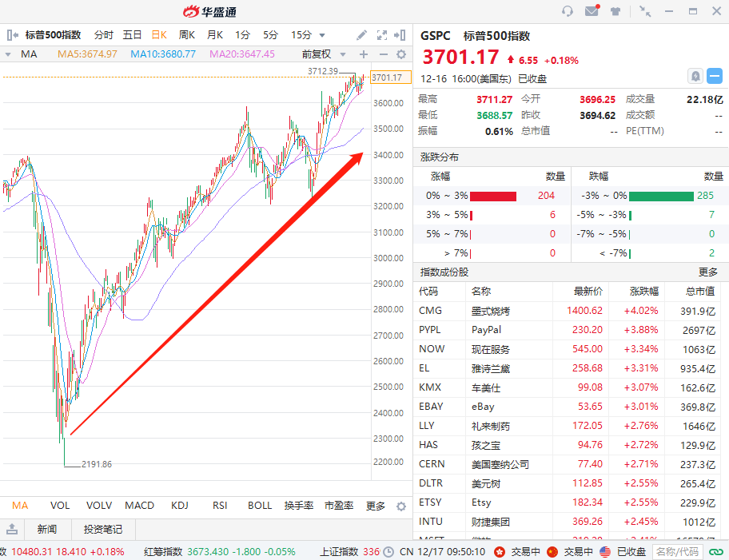
Task: Enable KDJ indicator
Action: click(180, 506)
